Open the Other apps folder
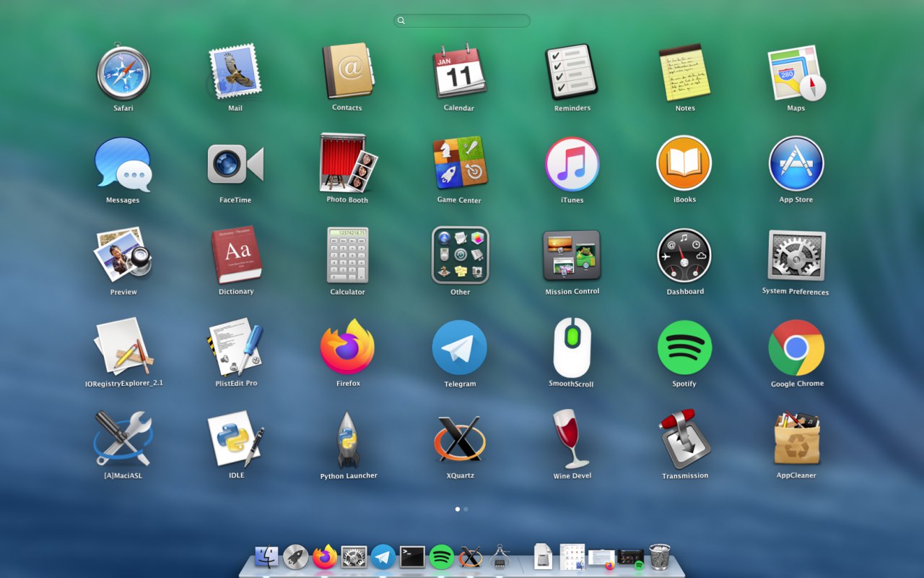The height and width of the screenshot is (578, 924). click(x=461, y=255)
